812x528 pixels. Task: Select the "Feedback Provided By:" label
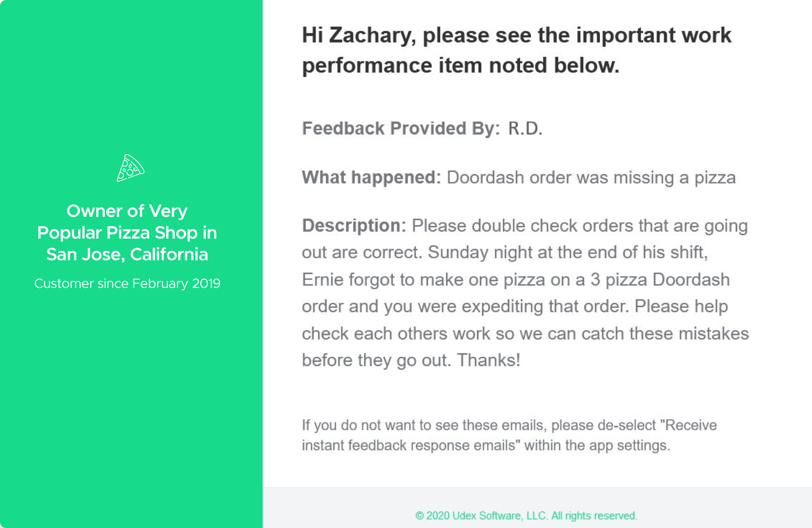pos(401,128)
